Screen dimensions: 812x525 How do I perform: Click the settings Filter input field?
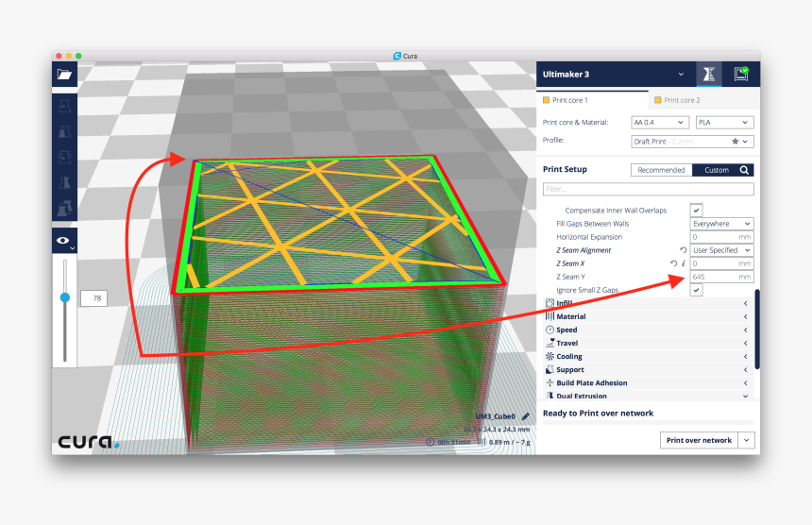tap(649, 189)
